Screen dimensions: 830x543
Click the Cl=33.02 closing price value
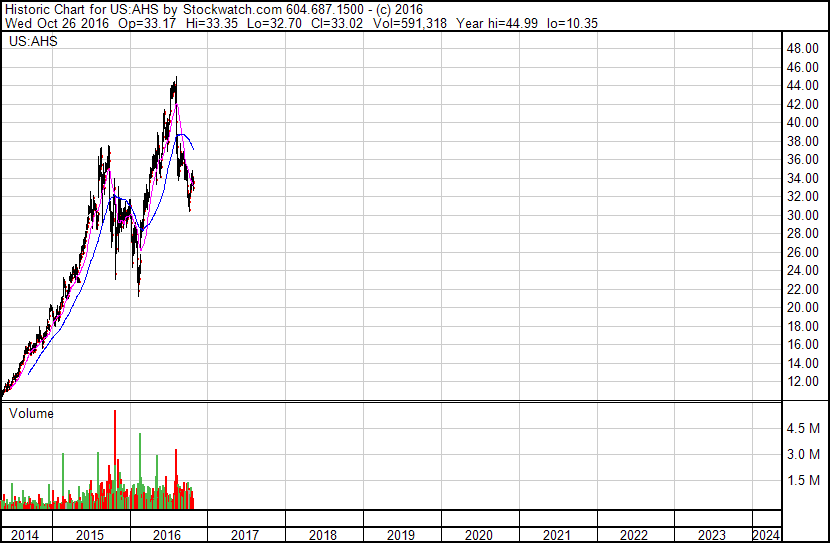click(x=337, y=23)
